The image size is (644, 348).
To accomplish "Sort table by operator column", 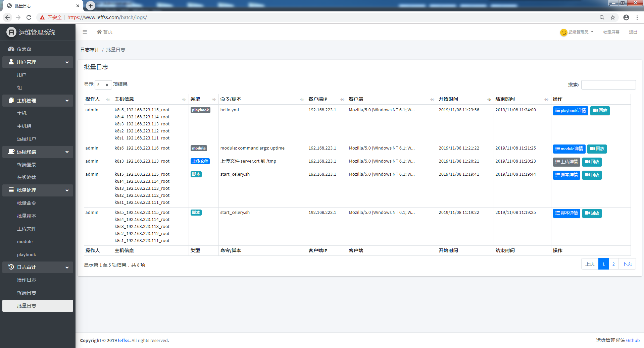I will (x=98, y=99).
